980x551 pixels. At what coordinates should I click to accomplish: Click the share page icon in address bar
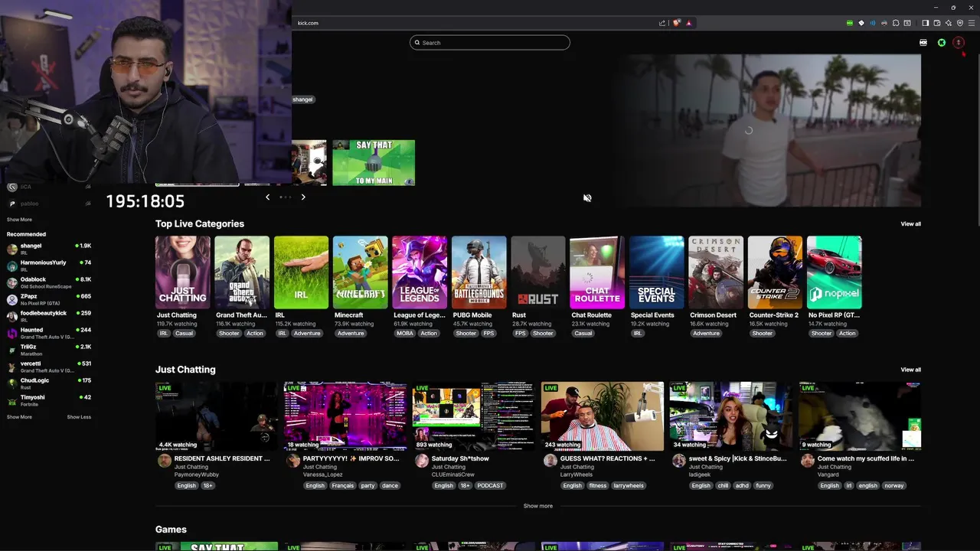(x=662, y=23)
